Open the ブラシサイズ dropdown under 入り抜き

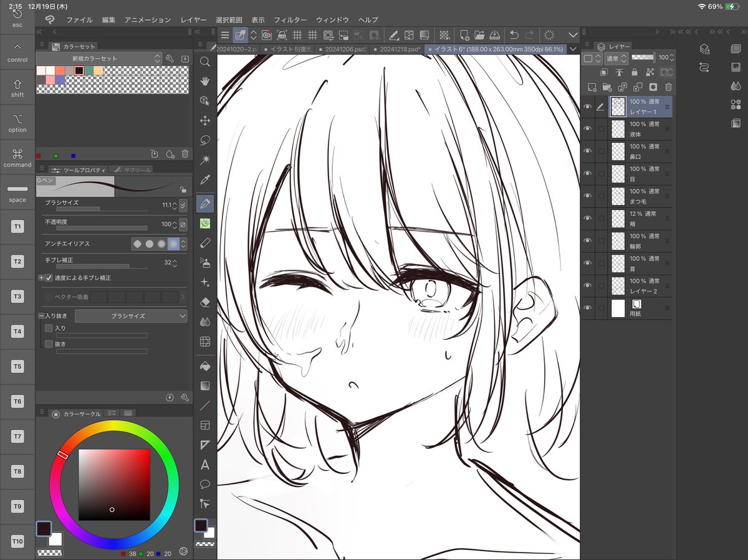coord(131,316)
